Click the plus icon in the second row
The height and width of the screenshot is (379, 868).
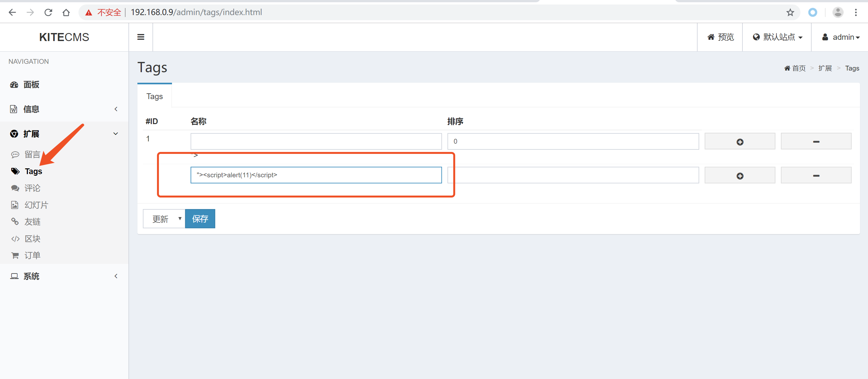[740, 176]
